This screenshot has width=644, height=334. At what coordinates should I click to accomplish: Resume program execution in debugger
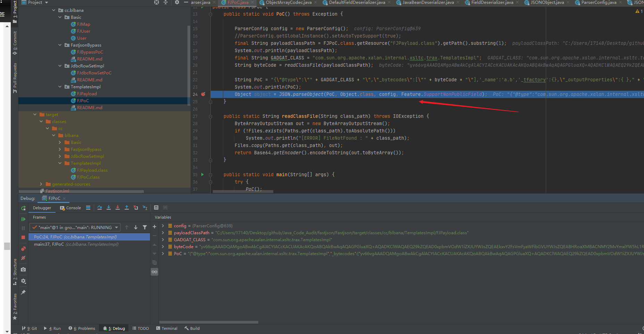point(23,219)
